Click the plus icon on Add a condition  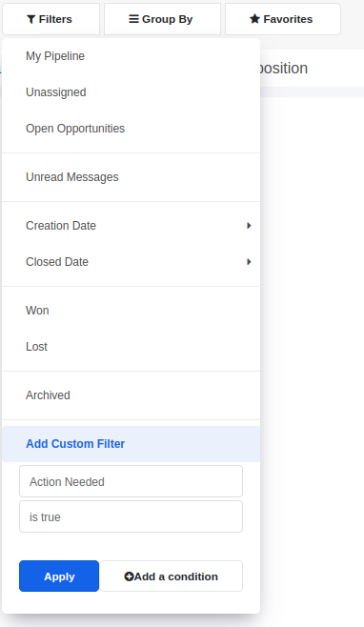click(129, 576)
